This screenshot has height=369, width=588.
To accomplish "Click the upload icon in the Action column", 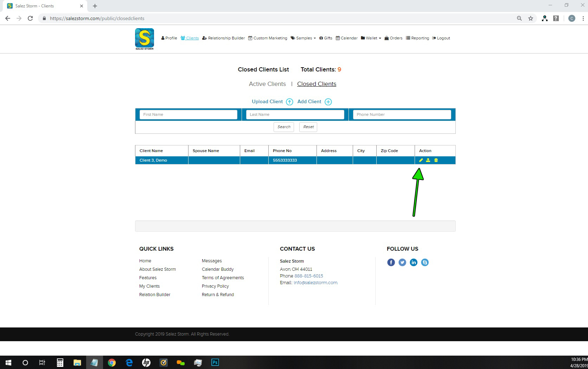I will pyautogui.click(x=428, y=160).
